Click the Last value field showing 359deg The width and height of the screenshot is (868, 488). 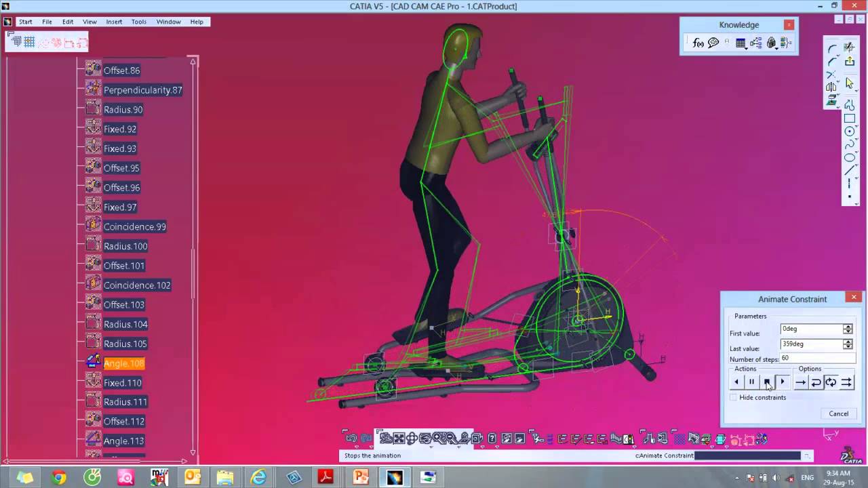pyautogui.click(x=811, y=344)
